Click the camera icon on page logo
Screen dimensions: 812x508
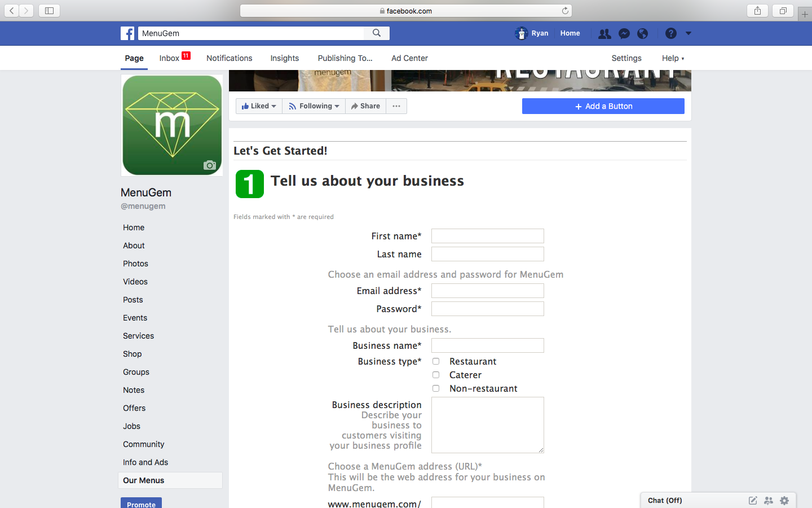tap(210, 165)
